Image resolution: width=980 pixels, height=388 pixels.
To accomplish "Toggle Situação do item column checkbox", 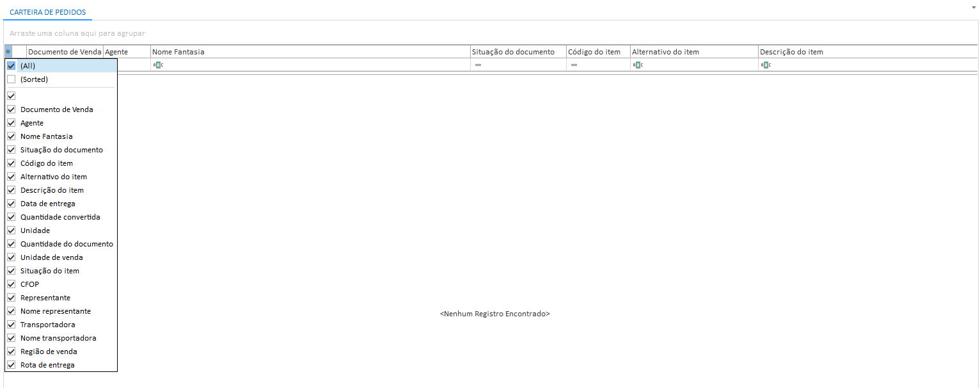I will pos(11,271).
